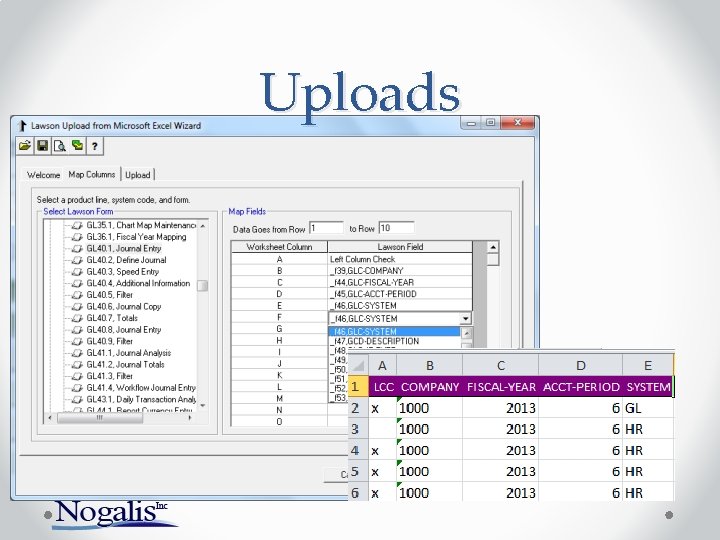The width and height of the screenshot is (720, 540).
Task: Select Excel column A header
Action: (x=382, y=366)
